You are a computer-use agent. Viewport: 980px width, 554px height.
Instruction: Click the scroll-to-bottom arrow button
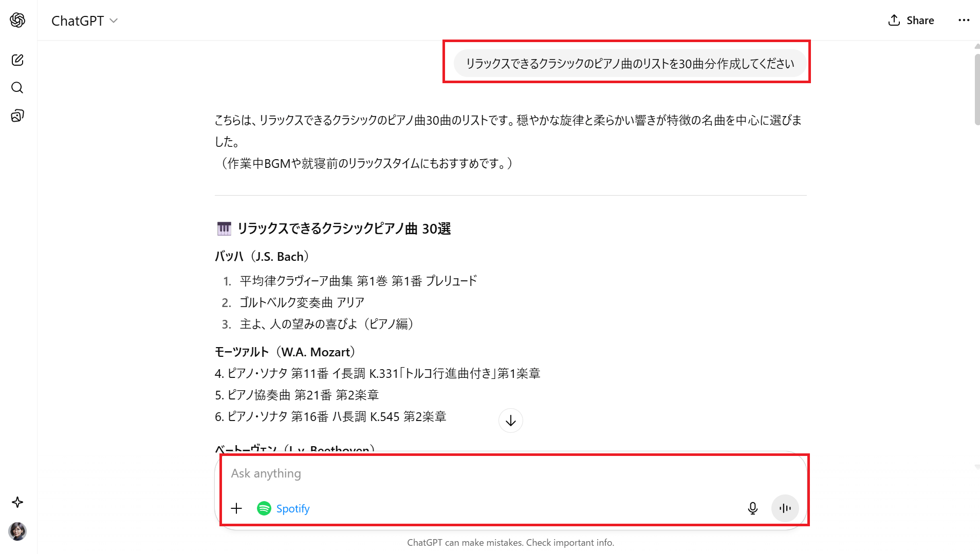pos(510,421)
